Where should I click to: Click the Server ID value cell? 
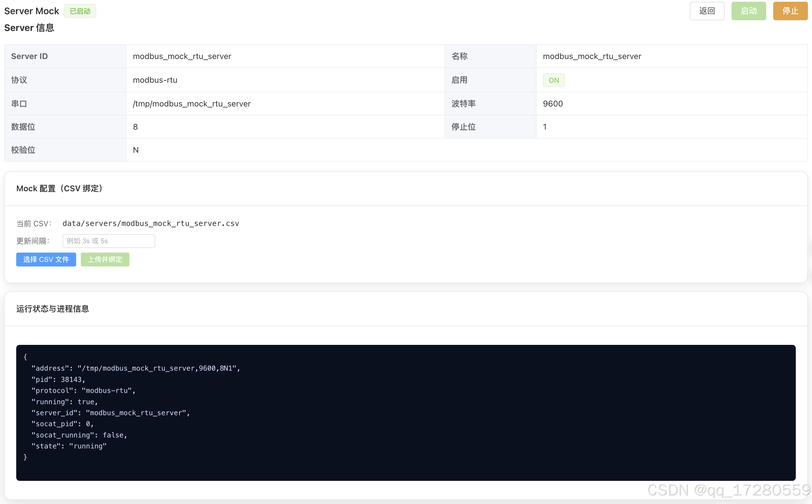pyautogui.click(x=182, y=56)
